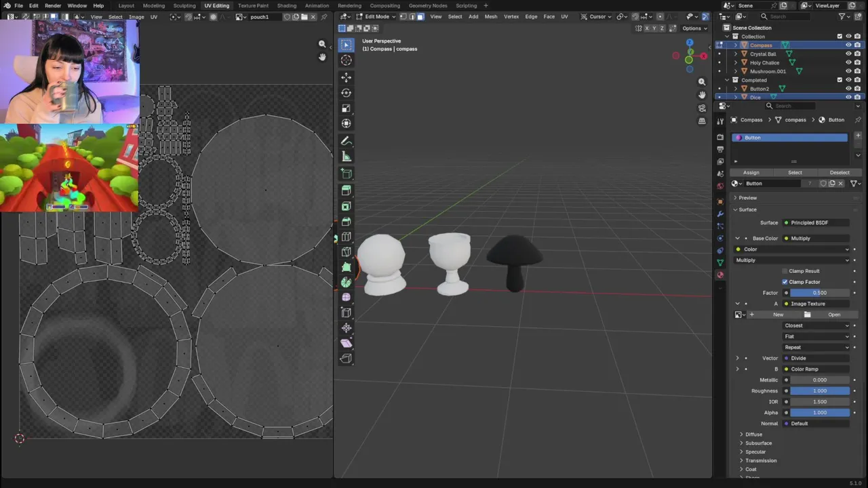Disable the Clamp Factor checkbox
Screen dimensions: 868x488
(x=785, y=282)
